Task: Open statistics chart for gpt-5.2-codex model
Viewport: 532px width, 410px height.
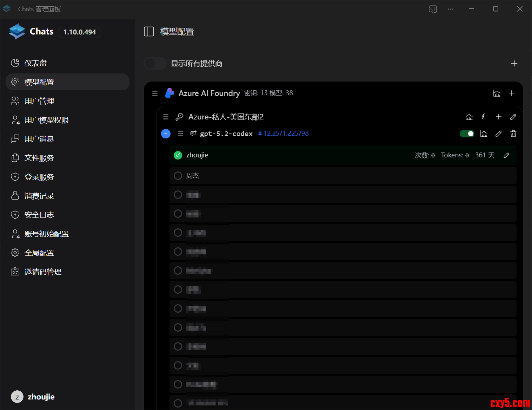Action: (x=484, y=134)
